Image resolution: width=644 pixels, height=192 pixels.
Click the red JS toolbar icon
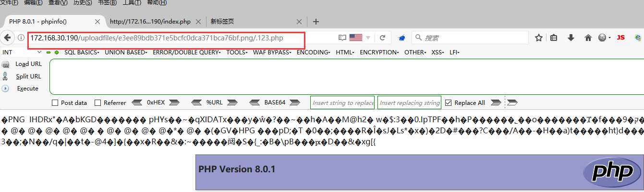620,38
